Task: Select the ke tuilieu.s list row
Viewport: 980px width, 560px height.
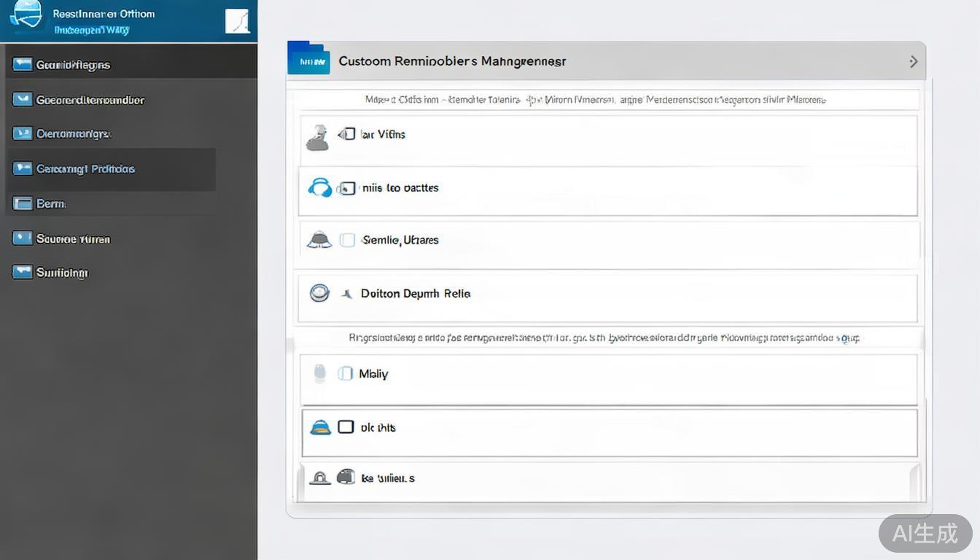Action: [x=609, y=479]
